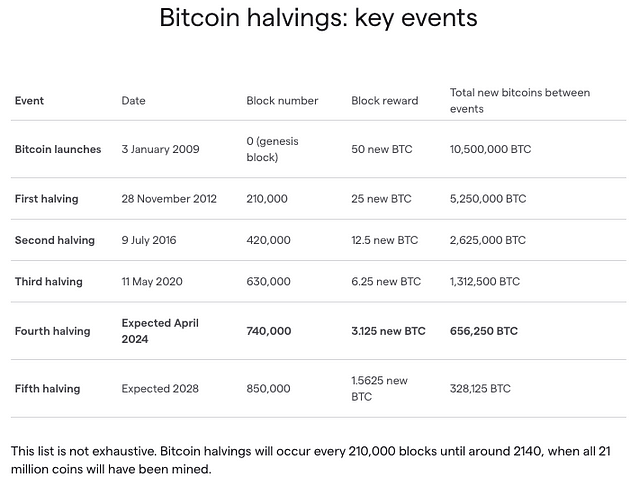Select the Fifth halving row label

[x=47, y=388]
